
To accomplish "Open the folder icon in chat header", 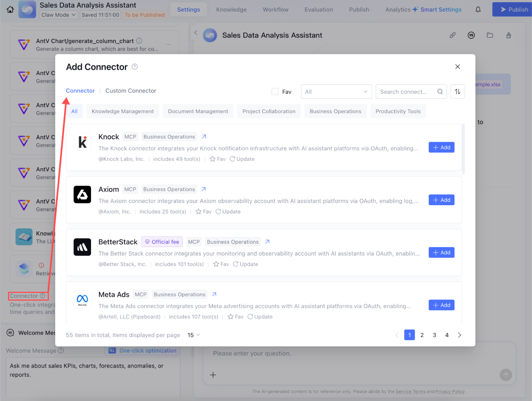I will point(490,35).
